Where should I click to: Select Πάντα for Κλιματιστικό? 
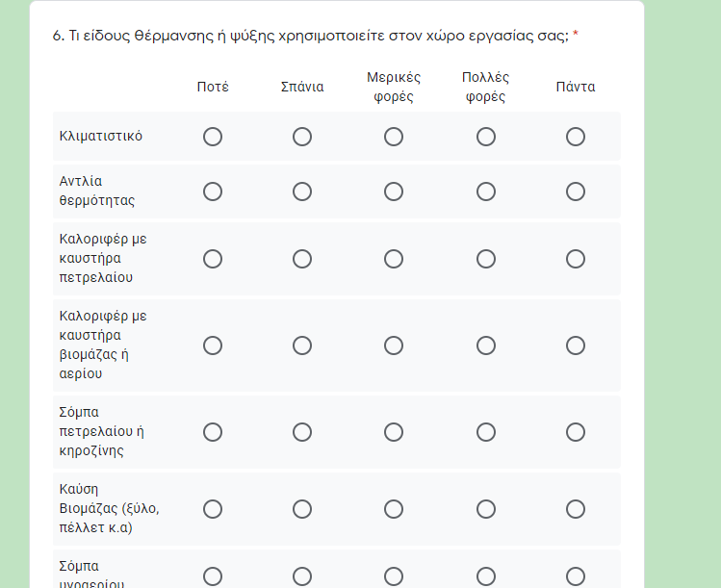point(576,137)
